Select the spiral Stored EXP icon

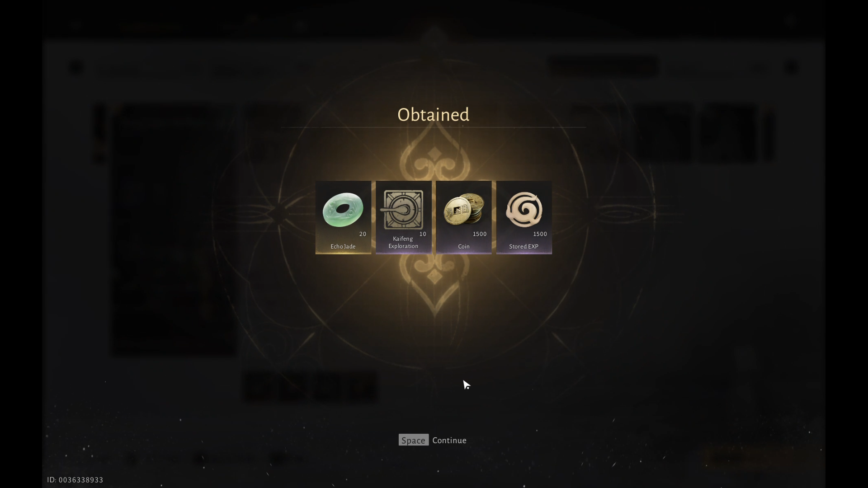pyautogui.click(x=524, y=209)
